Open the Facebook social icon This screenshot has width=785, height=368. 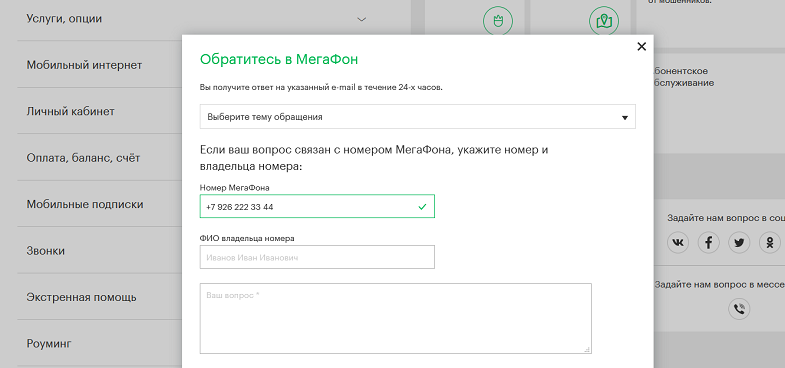[x=708, y=243]
